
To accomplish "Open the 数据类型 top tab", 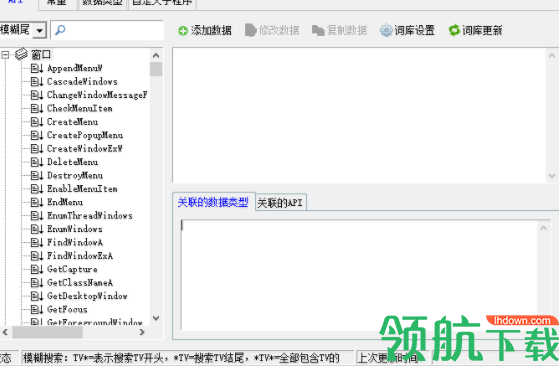I will coord(102,3).
